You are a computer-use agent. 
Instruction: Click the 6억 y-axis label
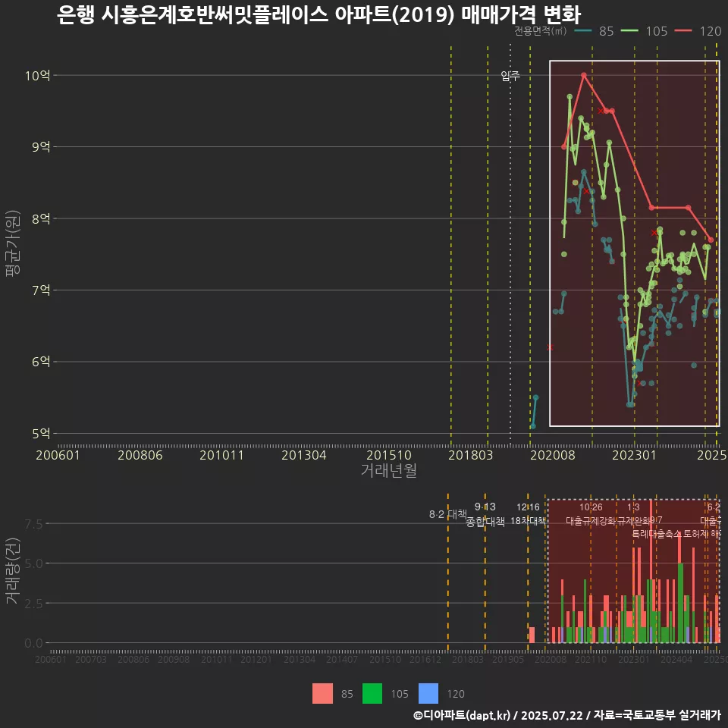[x=41, y=362]
